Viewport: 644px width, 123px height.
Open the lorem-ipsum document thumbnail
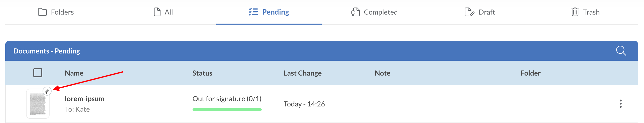coord(38,104)
